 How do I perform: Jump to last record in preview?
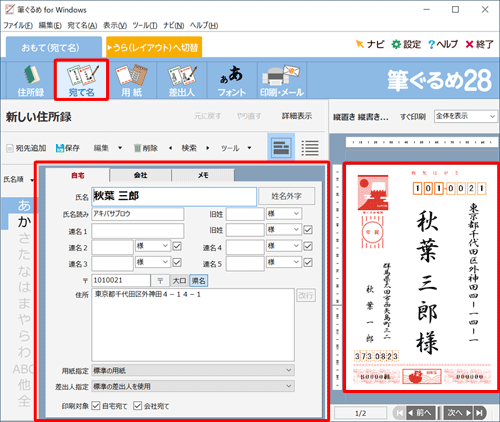(x=480, y=413)
